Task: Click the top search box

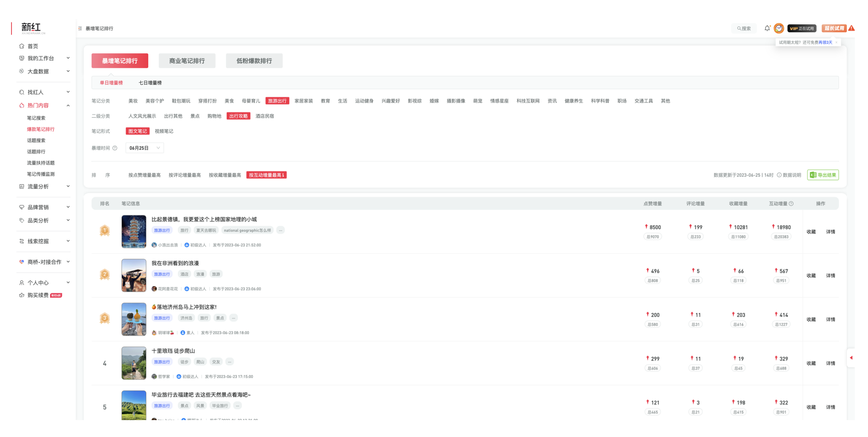Action: tap(744, 28)
